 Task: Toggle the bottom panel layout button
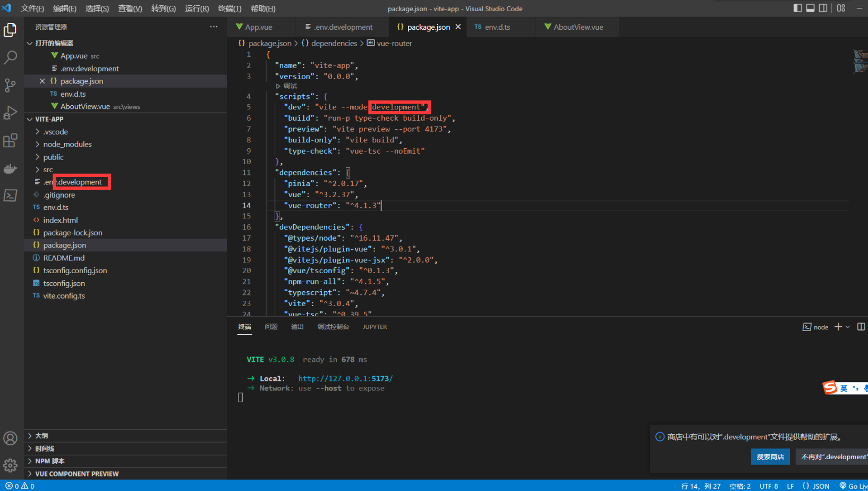pyautogui.click(x=810, y=8)
